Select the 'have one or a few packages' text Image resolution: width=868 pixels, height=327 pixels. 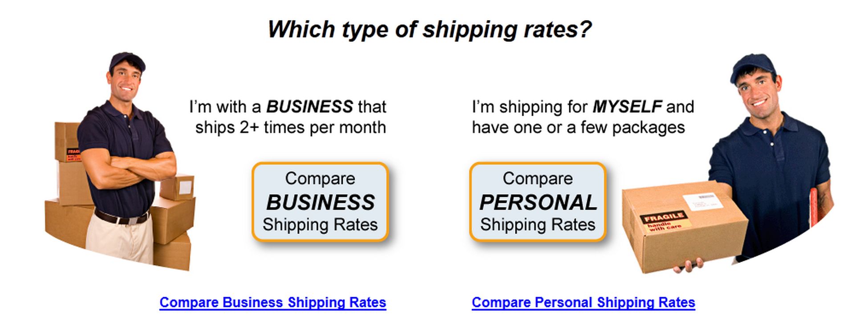pos(578,128)
